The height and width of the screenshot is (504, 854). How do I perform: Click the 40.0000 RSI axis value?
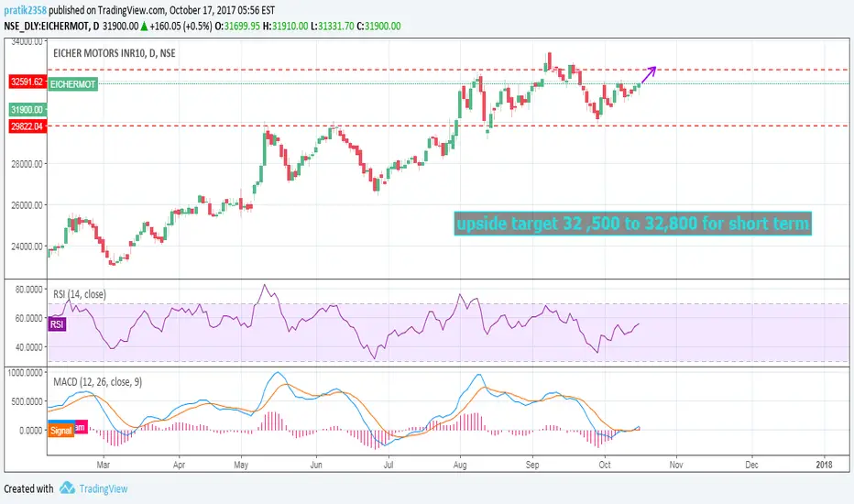point(29,347)
